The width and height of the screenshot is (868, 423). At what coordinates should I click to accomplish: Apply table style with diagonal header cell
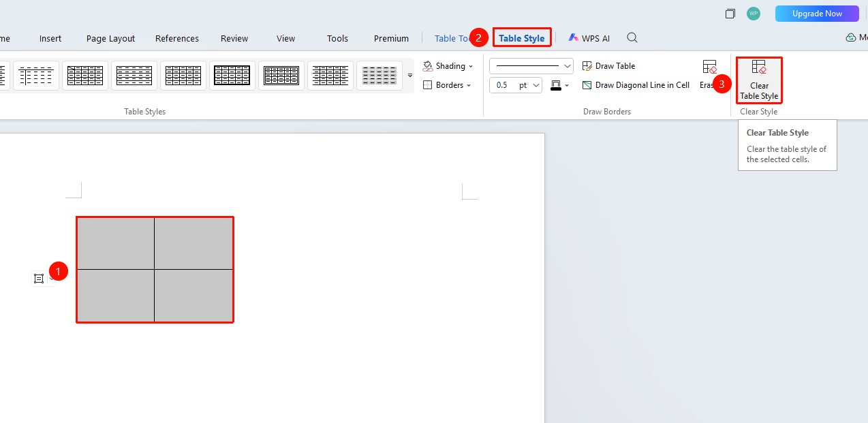(85, 76)
